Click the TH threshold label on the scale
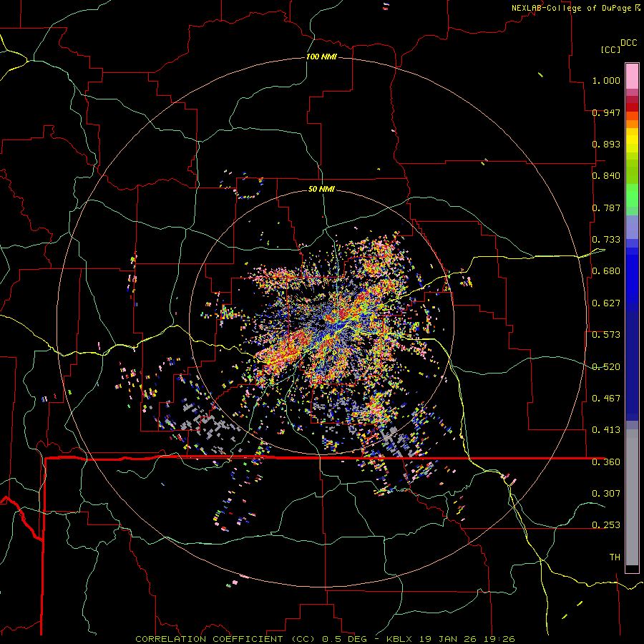The image size is (644, 644). [615, 557]
